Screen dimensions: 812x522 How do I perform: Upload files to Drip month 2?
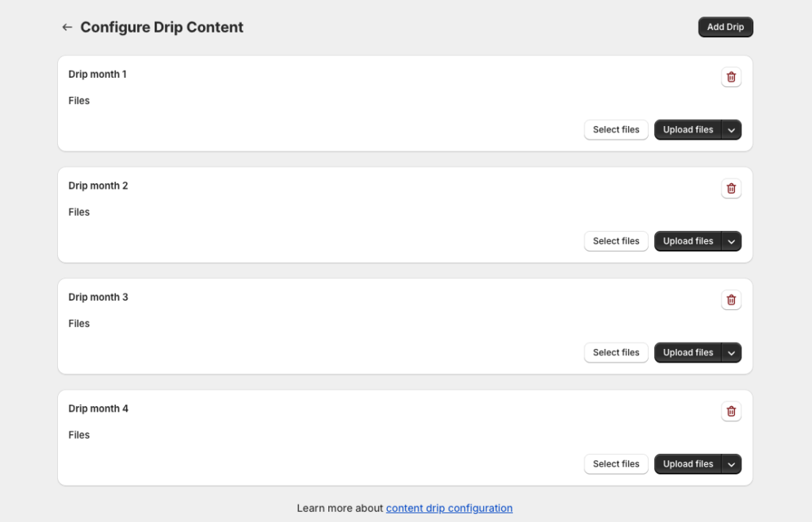click(x=688, y=241)
